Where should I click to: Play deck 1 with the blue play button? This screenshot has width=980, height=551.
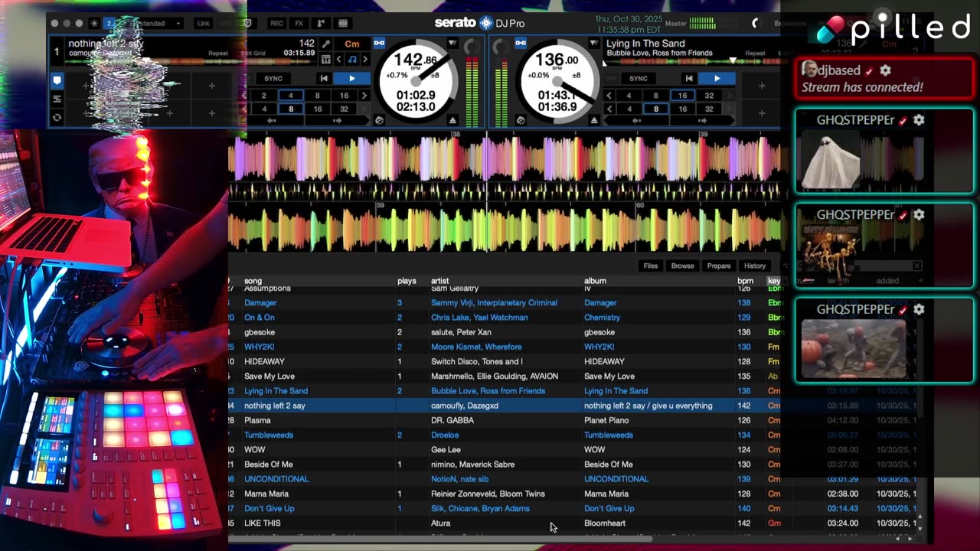pyautogui.click(x=351, y=78)
